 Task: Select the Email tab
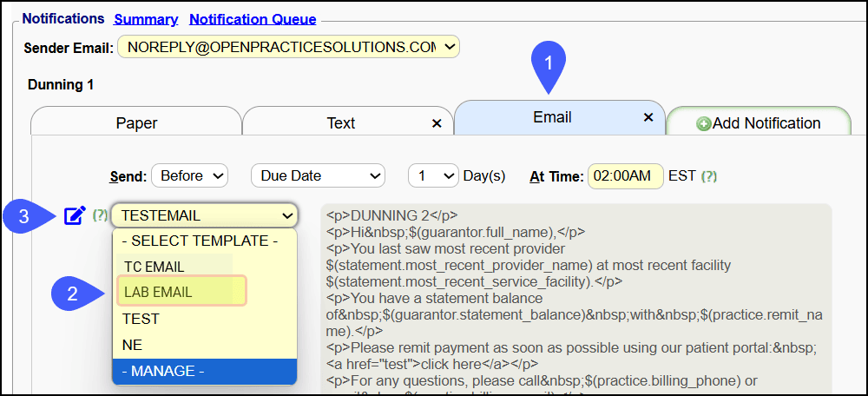tap(552, 117)
